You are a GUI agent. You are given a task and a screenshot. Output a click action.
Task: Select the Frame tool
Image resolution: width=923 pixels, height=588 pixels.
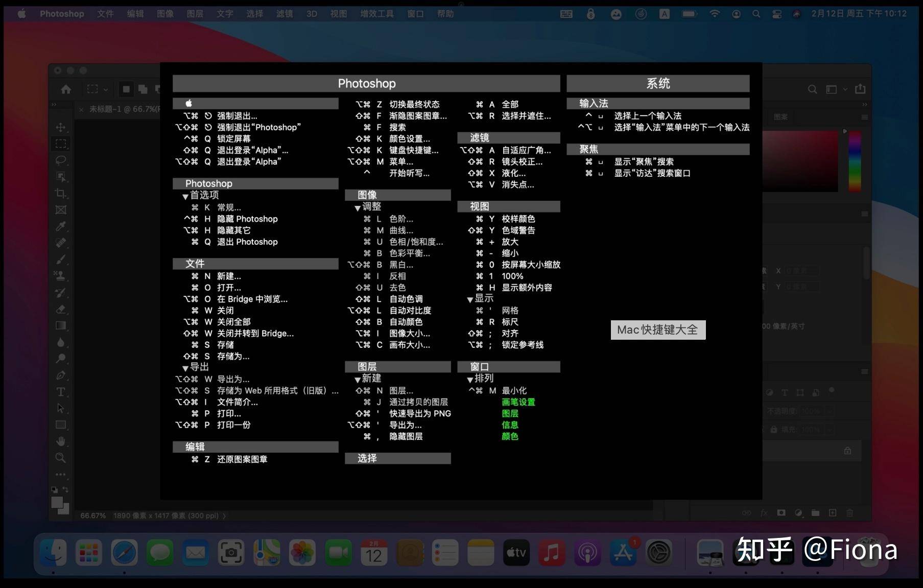61,210
